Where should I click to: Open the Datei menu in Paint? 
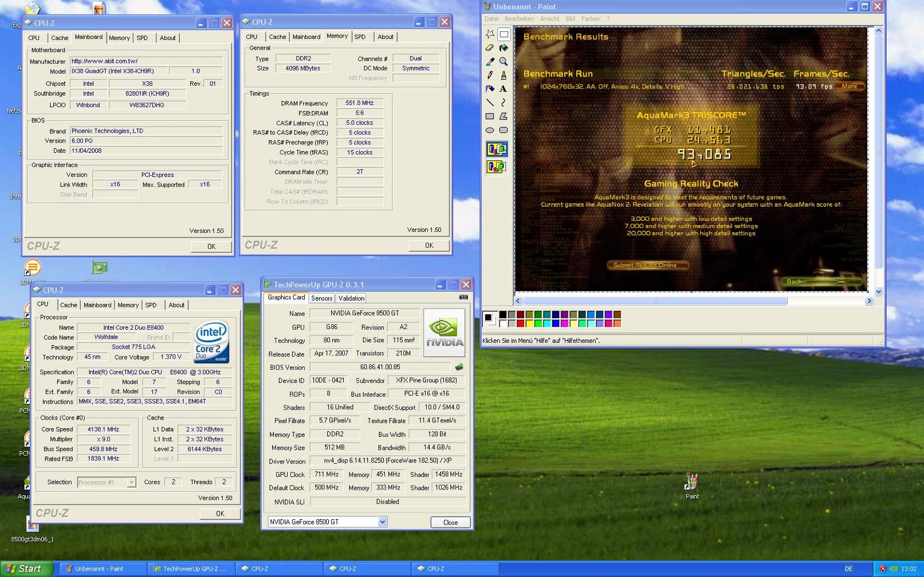coord(492,19)
